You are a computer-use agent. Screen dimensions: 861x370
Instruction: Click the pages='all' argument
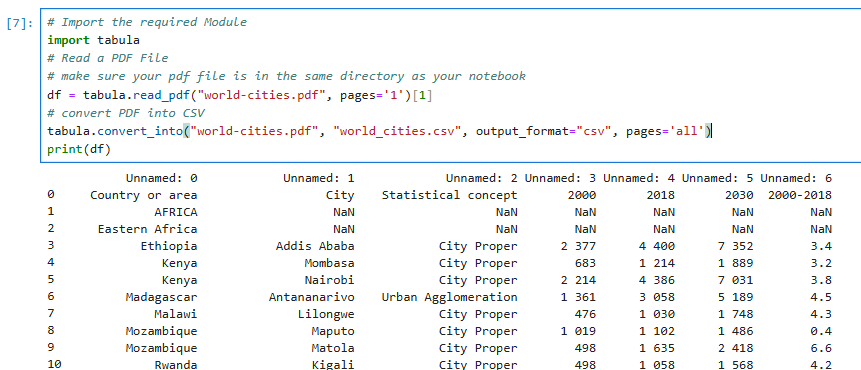point(665,131)
